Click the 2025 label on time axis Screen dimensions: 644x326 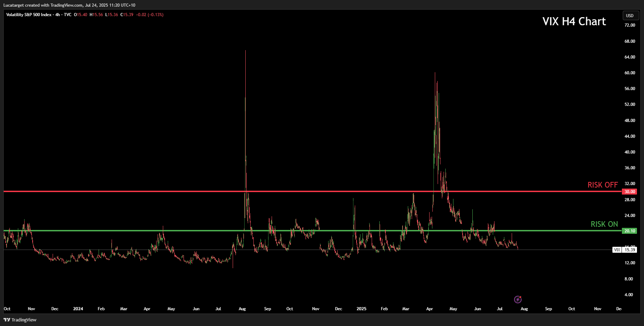click(x=361, y=309)
